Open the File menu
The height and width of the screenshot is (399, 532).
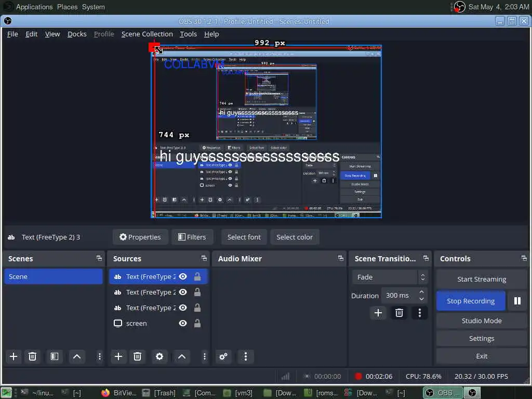pos(12,34)
